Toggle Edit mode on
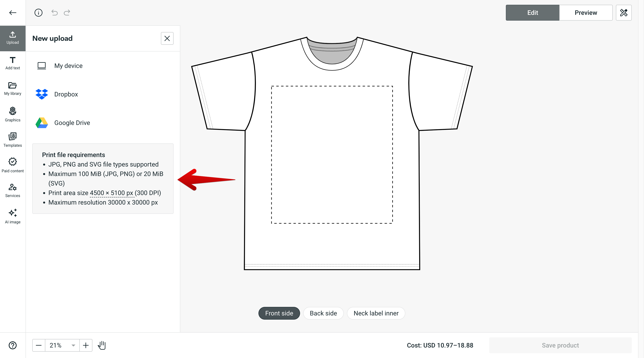This screenshot has height=358, width=644. coord(533,12)
